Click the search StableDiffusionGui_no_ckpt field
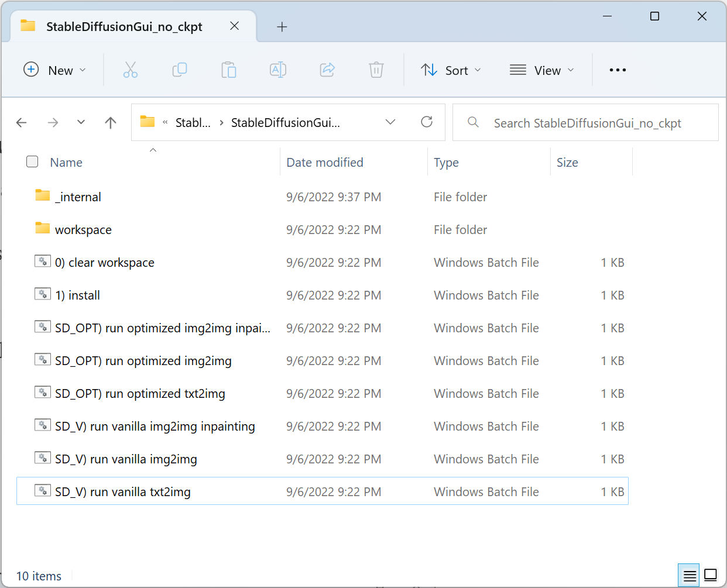727x588 pixels. (x=585, y=122)
